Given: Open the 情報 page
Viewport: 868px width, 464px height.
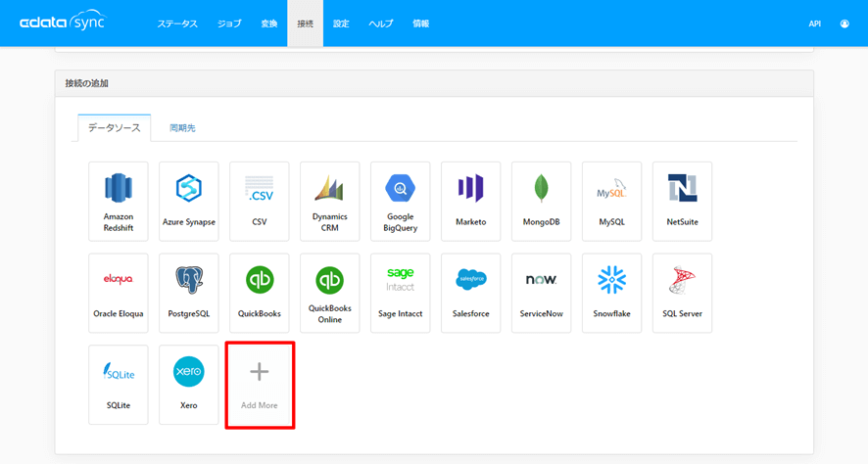Looking at the screenshot, I should (420, 23).
